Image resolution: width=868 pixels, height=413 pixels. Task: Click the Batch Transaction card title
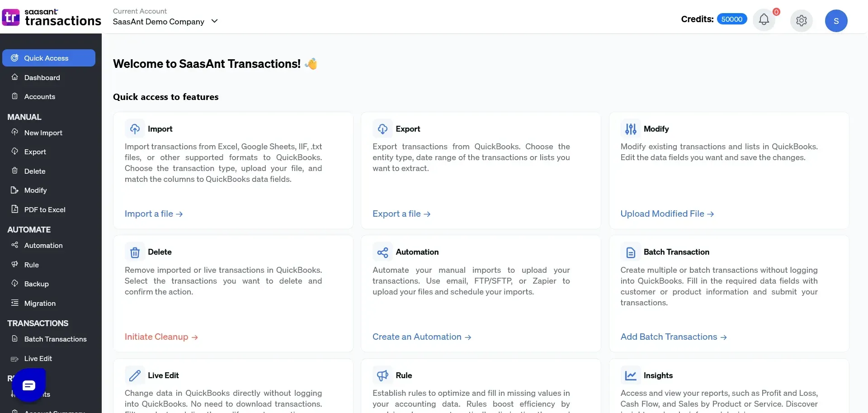676,252
